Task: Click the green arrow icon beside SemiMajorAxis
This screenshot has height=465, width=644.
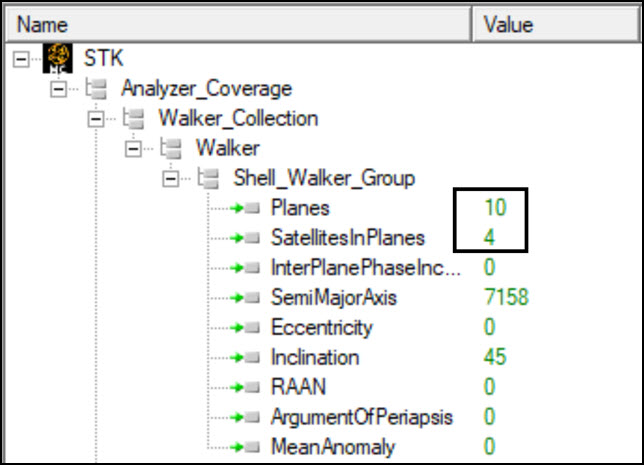Action: 245,298
